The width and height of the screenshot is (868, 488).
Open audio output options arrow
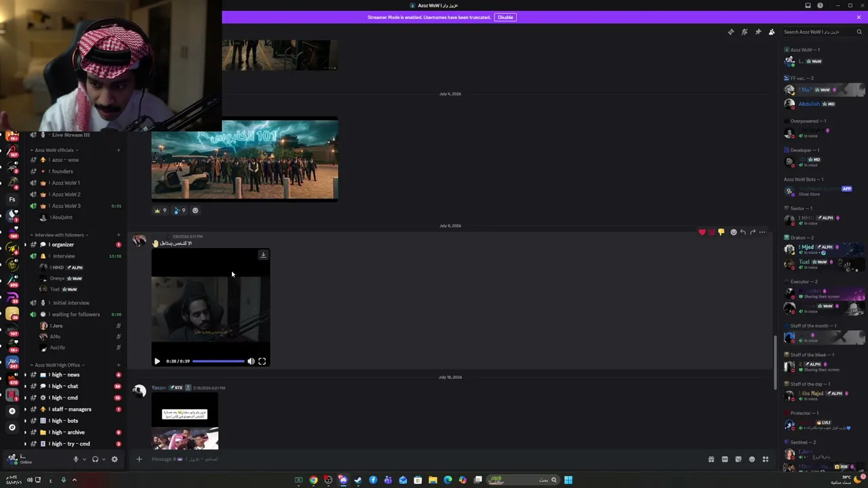(103, 460)
